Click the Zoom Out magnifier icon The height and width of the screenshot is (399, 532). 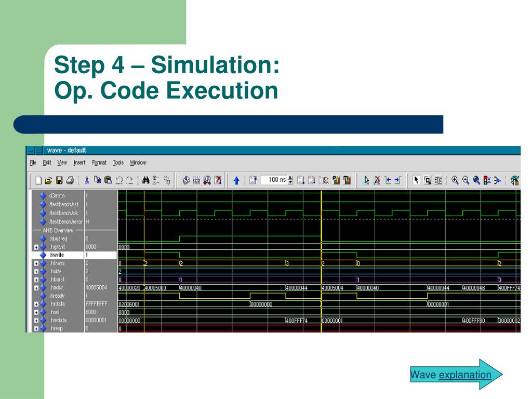click(x=466, y=180)
